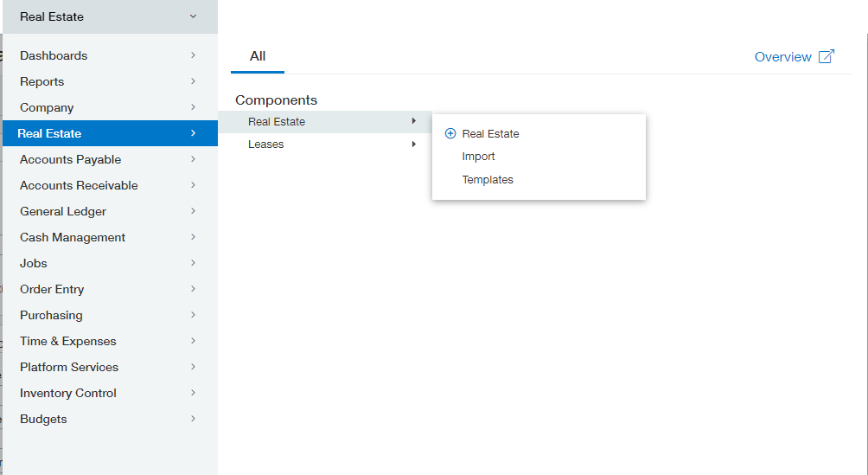Expand the Accounts Receivable chevron arrow

[193, 185]
